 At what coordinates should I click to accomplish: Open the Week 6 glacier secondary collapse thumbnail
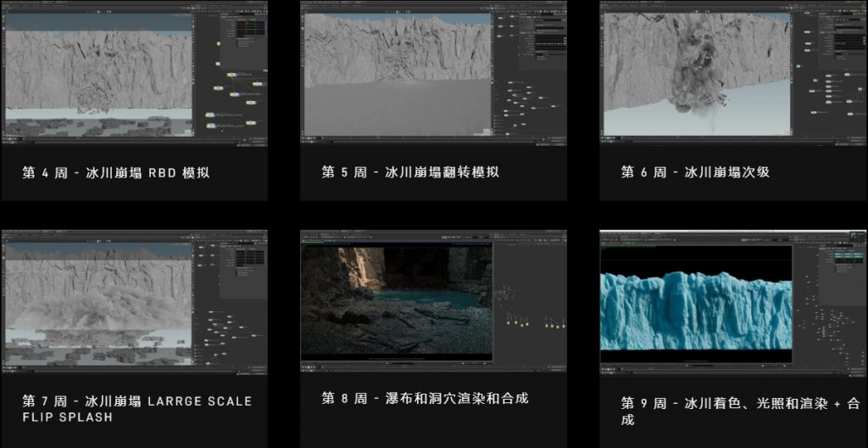[733, 73]
